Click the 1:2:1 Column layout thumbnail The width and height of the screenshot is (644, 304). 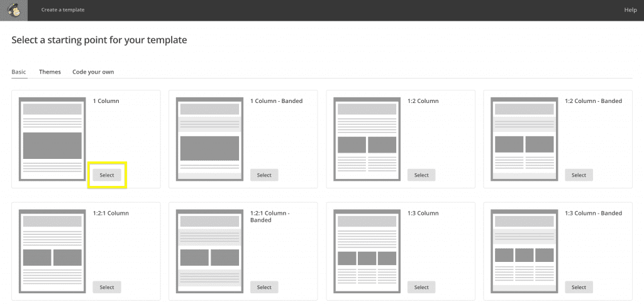[x=52, y=251]
